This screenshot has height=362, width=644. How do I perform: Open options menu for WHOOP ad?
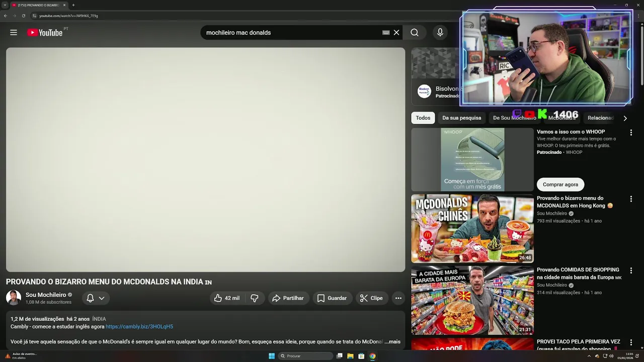coord(631,133)
